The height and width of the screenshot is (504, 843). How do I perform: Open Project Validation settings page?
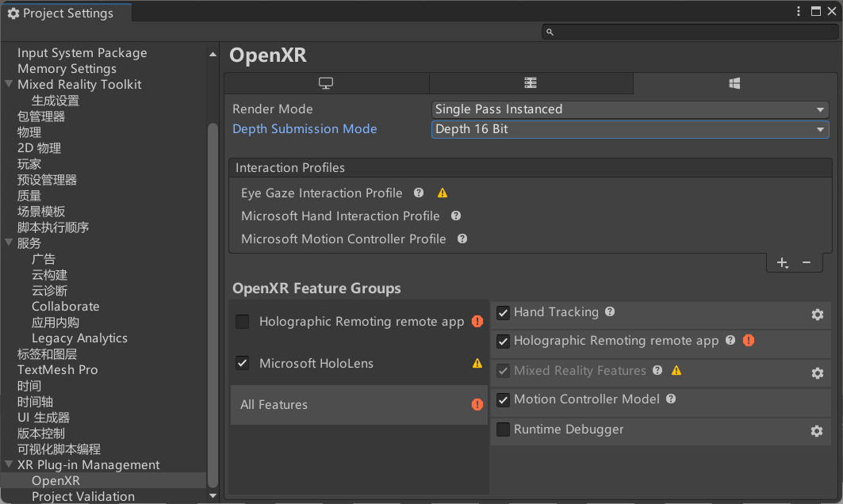point(83,496)
